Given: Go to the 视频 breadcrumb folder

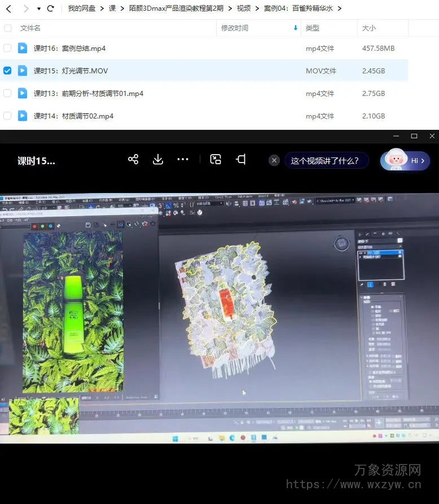Looking at the screenshot, I should point(244,8).
